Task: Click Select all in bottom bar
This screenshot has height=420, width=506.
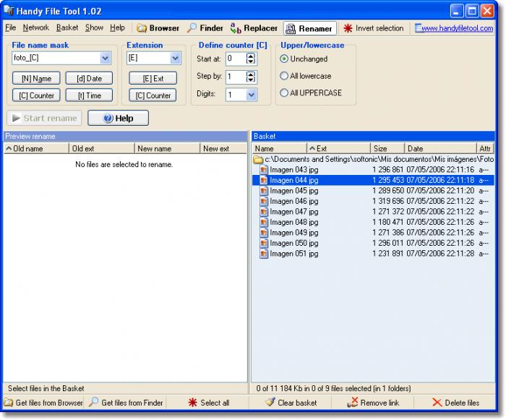Action: [x=208, y=403]
